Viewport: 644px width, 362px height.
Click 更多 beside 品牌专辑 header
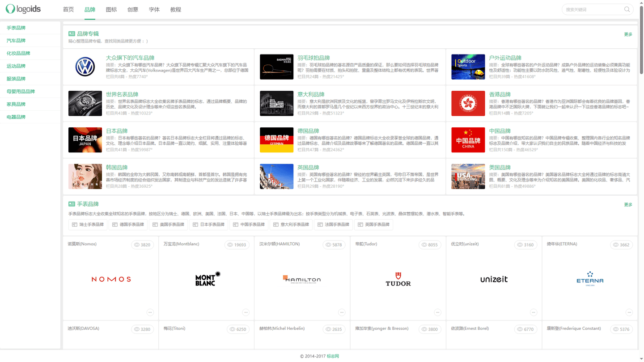pyautogui.click(x=628, y=34)
